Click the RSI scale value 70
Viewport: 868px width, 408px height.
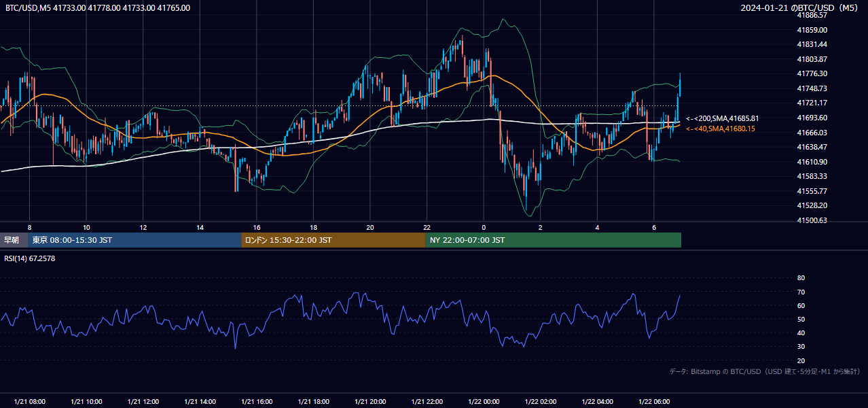click(801, 292)
